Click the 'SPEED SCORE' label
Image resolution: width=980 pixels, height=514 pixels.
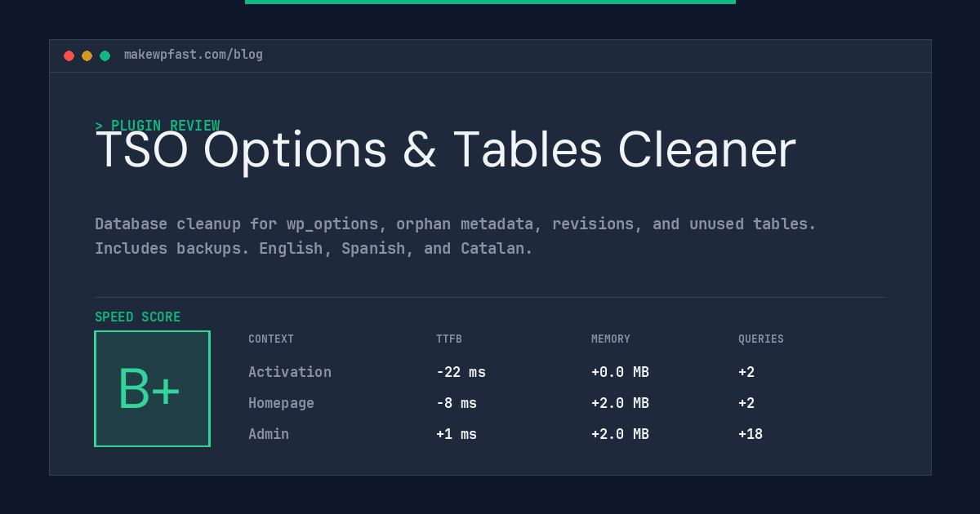point(138,317)
